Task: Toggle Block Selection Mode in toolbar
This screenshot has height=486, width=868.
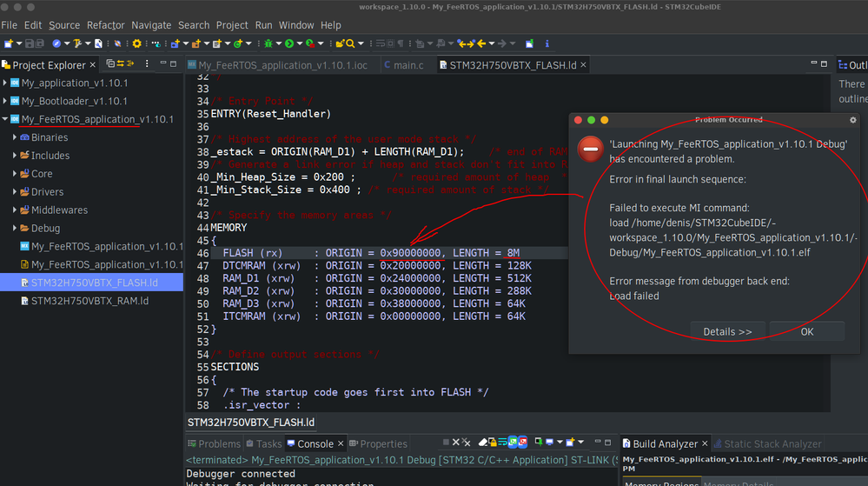Action: coord(390,43)
